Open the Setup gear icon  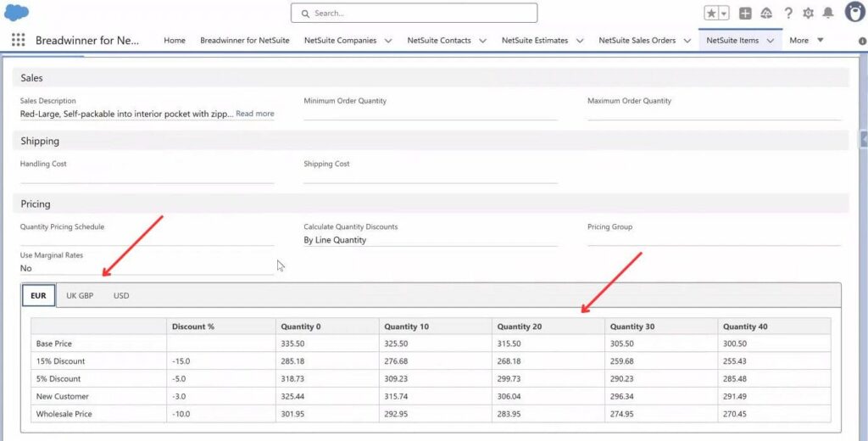pyautogui.click(x=808, y=14)
